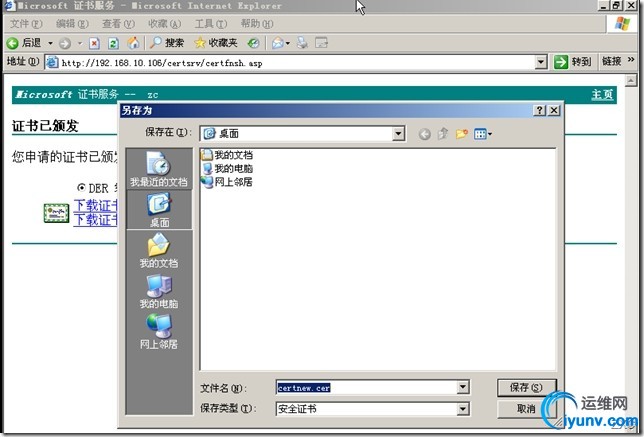
Task: Select the DER encoding radio button
Action: point(81,187)
